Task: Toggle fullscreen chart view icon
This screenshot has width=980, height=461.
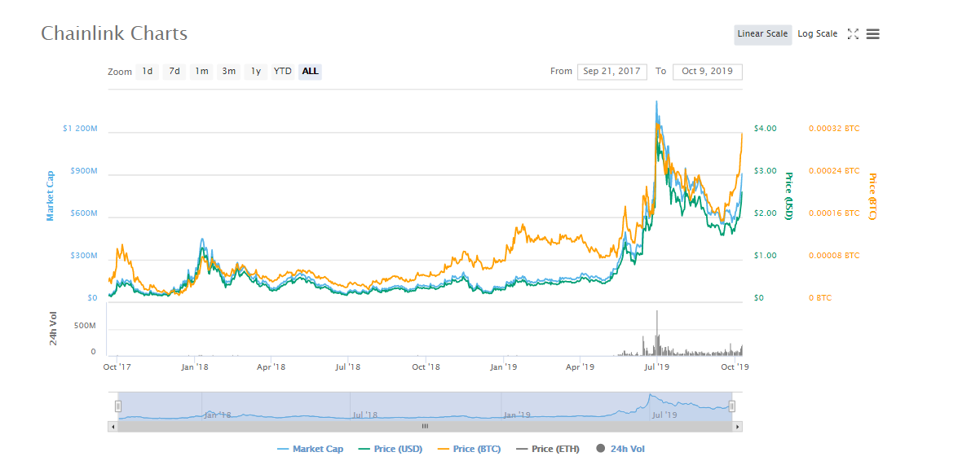Action: coord(853,34)
